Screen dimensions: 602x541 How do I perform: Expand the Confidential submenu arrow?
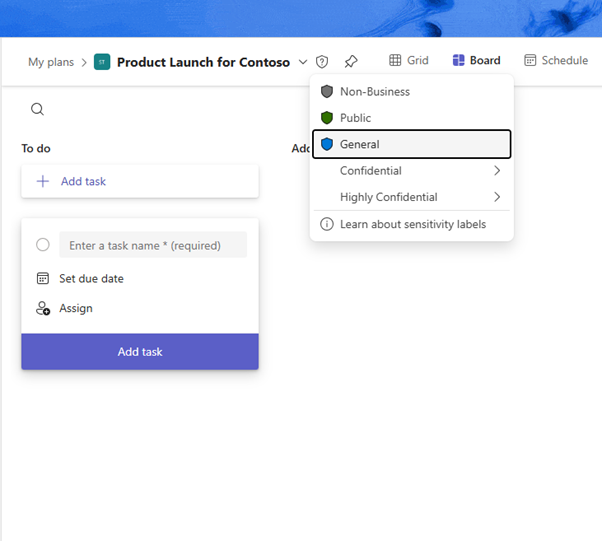tap(497, 170)
